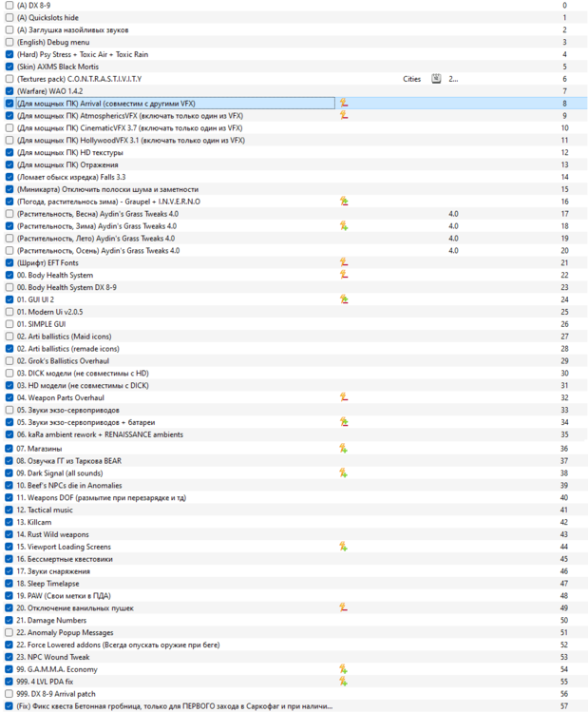Image resolution: width=588 pixels, height=713 pixels.
Task: Click conflict icon on 01. GUI UI 2 row
Action: click(344, 299)
